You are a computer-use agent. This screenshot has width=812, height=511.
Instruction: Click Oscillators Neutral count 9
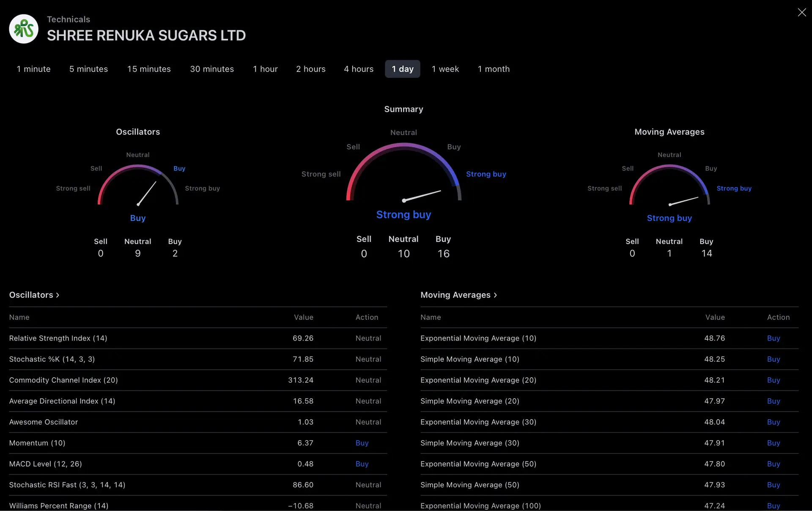138,253
